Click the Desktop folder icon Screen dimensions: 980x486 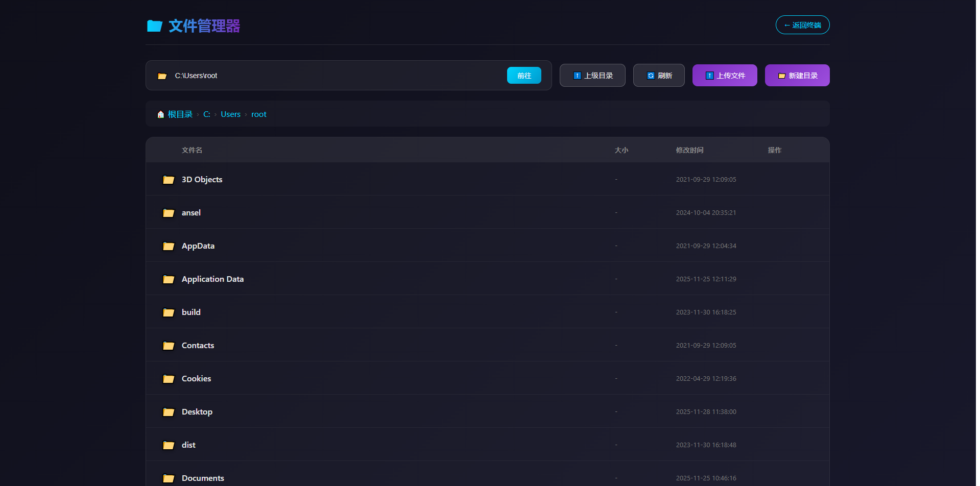point(169,412)
